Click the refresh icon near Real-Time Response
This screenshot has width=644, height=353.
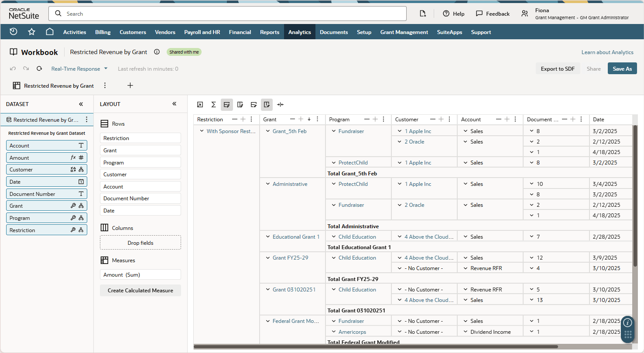tap(39, 69)
